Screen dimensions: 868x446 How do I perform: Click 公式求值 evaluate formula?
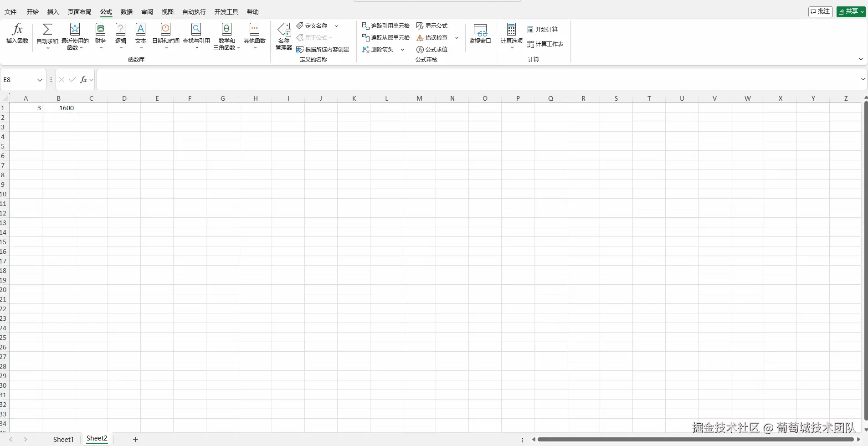(x=432, y=50)
